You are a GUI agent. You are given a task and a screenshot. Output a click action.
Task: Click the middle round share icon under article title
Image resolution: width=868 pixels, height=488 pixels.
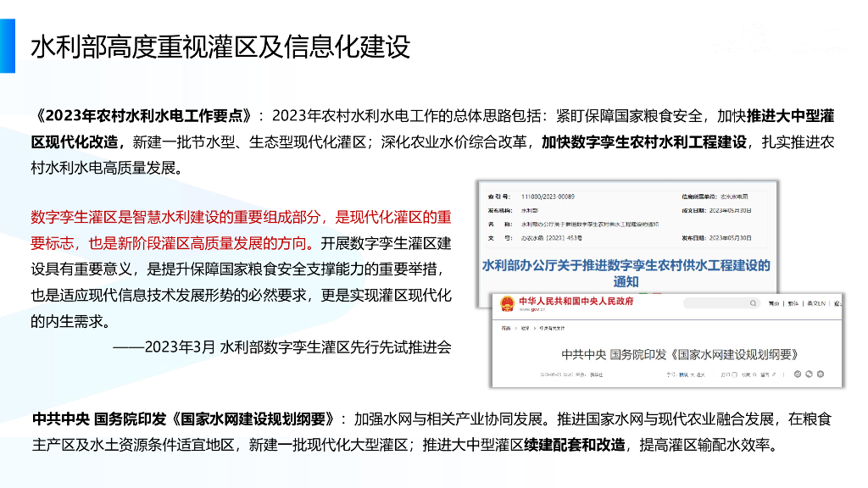click(x=809, y=374)
